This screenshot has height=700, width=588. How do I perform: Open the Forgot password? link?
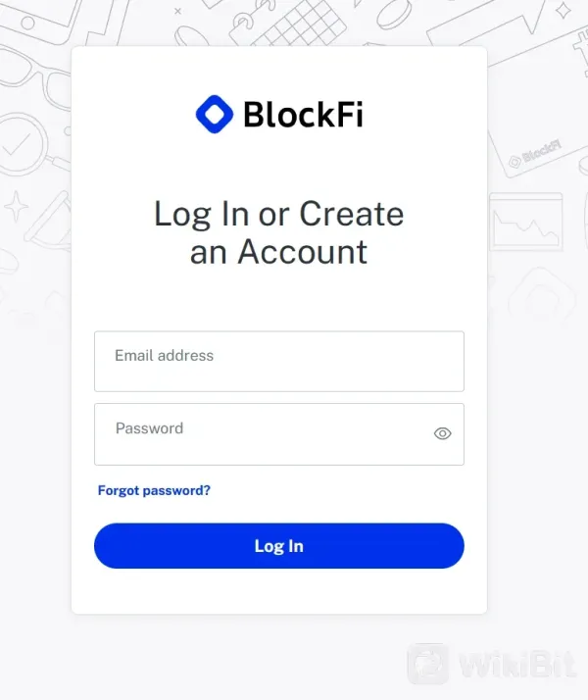pos(154,490)
